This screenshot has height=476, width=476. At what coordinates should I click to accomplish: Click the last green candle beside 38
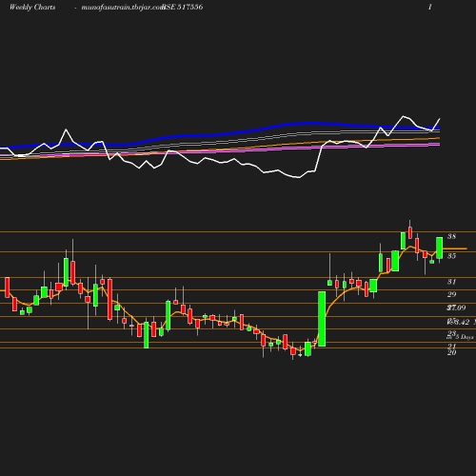(x=440, y=248)
